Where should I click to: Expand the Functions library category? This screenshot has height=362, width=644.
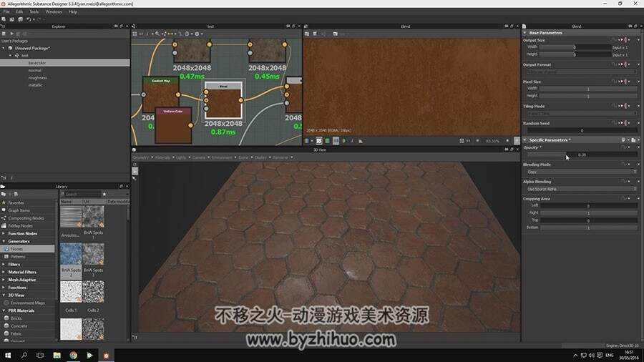4,288
